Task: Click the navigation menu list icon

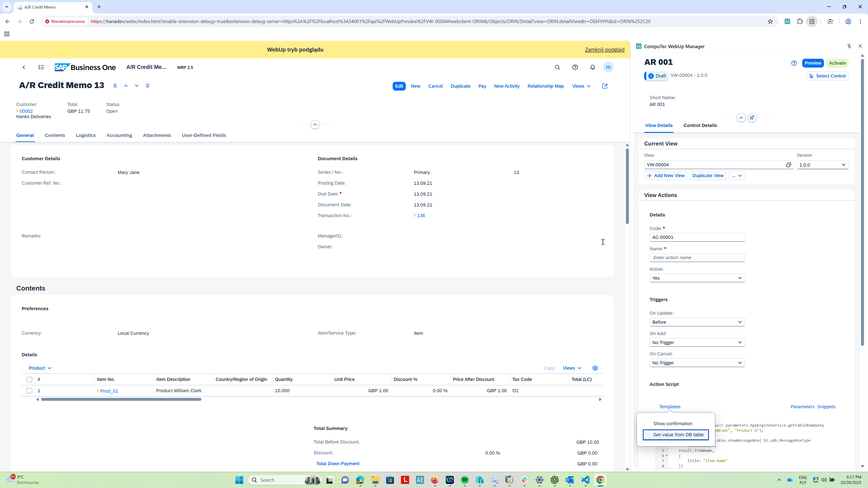Action: click(x=41, y=67)
